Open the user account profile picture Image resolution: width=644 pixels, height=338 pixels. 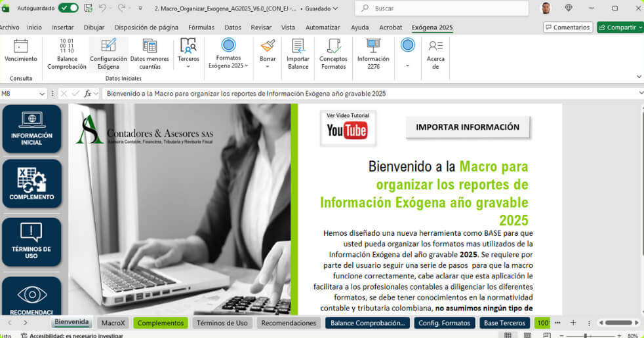coord(546,8)
